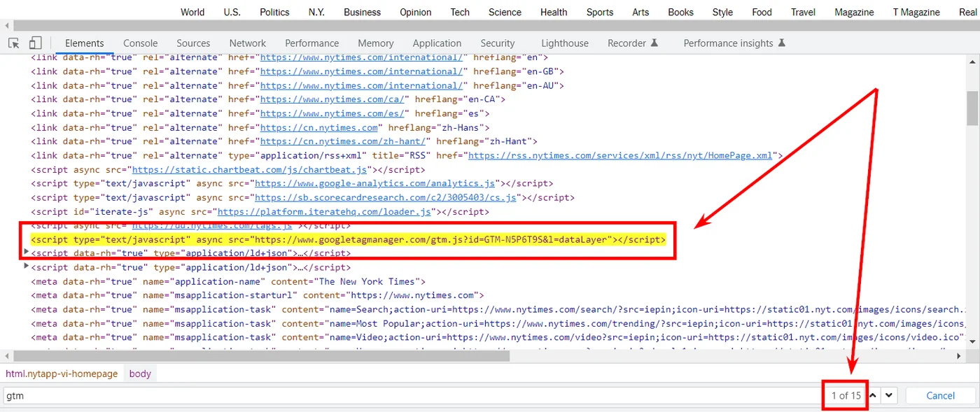The width and height of the screenshot is (980, 412).
Task: Open the Lighthouse tab
Action: 565,43
